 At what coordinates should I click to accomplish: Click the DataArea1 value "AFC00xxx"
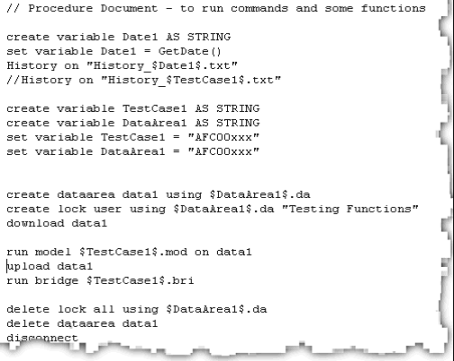pyautogui.click(x=224, y=152)
